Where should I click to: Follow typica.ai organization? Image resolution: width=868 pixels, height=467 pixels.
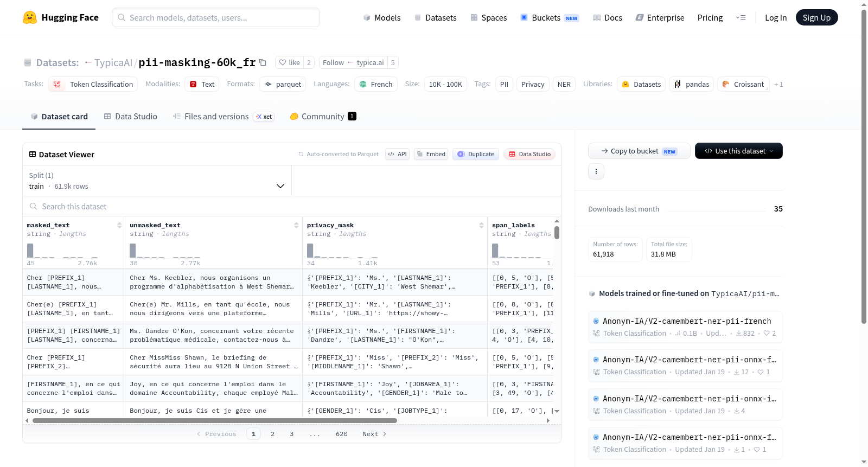[x=353, y=62]
